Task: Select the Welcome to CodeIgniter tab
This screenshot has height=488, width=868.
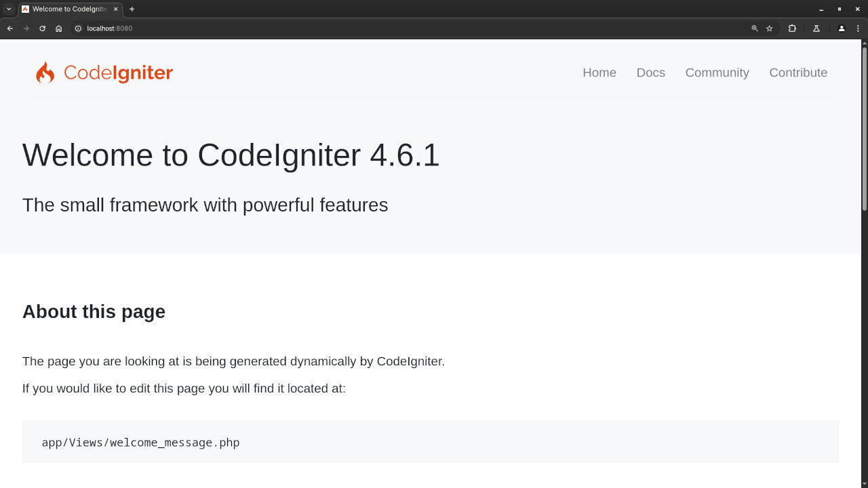Action: [x=70, y=9]
